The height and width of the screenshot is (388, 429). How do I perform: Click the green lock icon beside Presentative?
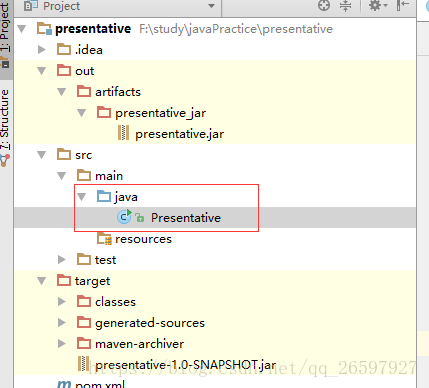pyautogui.click(x=139, y=218)
